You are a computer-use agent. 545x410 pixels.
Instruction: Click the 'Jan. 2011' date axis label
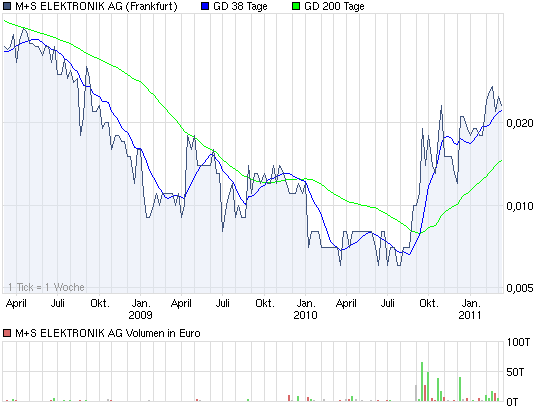coord(470,309)
